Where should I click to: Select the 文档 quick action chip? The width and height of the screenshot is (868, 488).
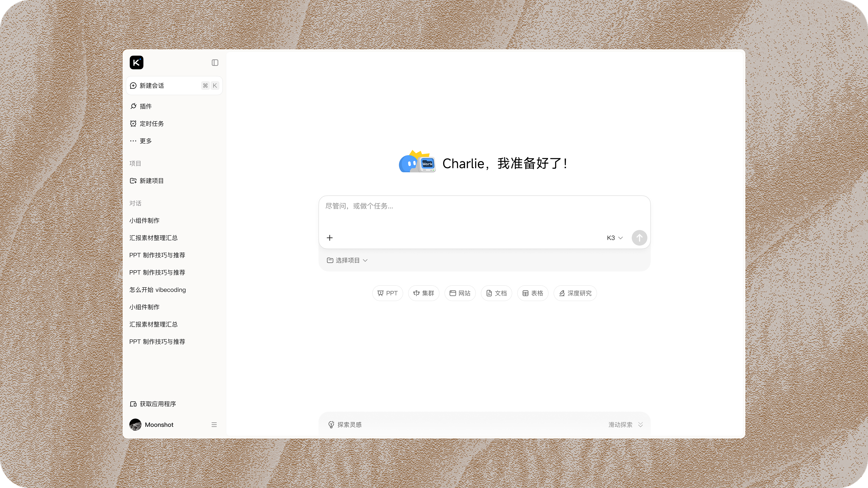click(496, 293)
